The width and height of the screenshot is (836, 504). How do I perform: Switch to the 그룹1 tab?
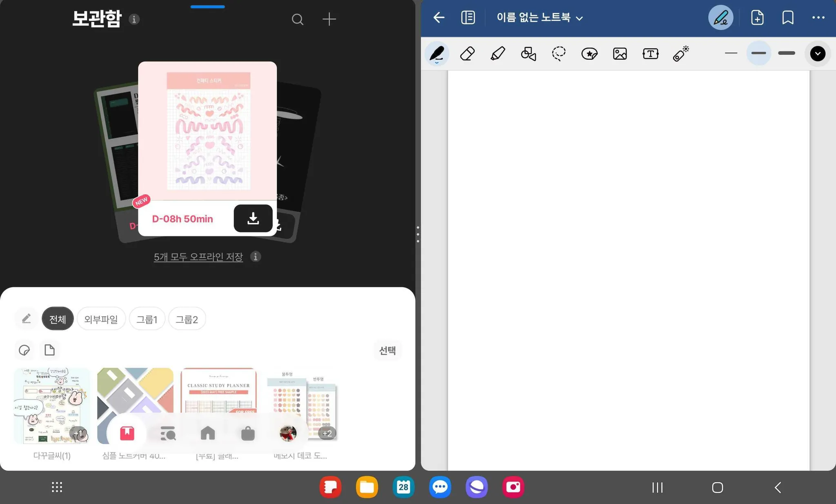pos(147,319)
